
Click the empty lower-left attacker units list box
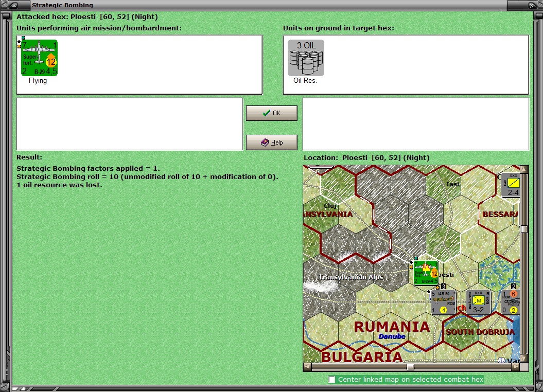click(130, 124)
